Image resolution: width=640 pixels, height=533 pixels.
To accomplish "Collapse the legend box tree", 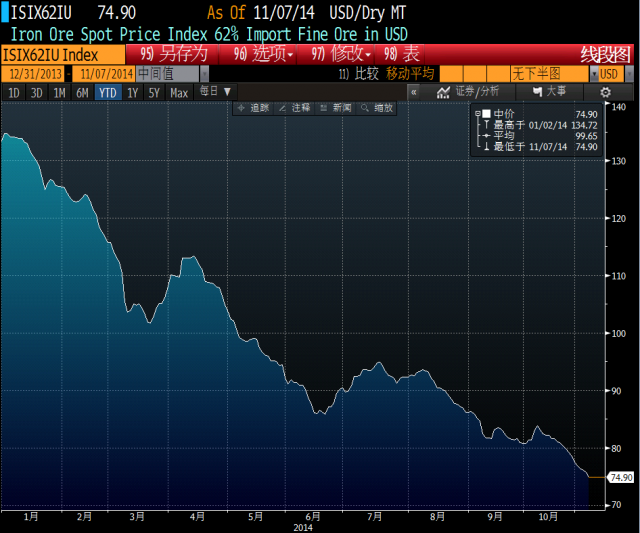I will [x=478, y=114].
